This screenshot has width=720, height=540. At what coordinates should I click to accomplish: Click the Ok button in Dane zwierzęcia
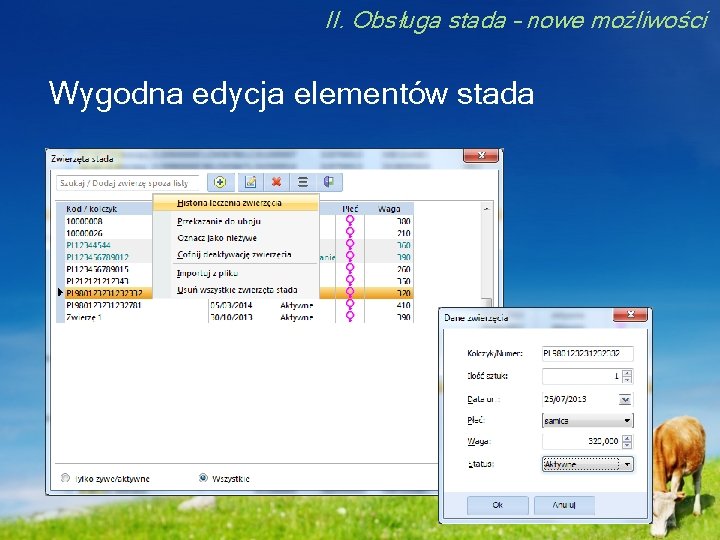[498, 505]
